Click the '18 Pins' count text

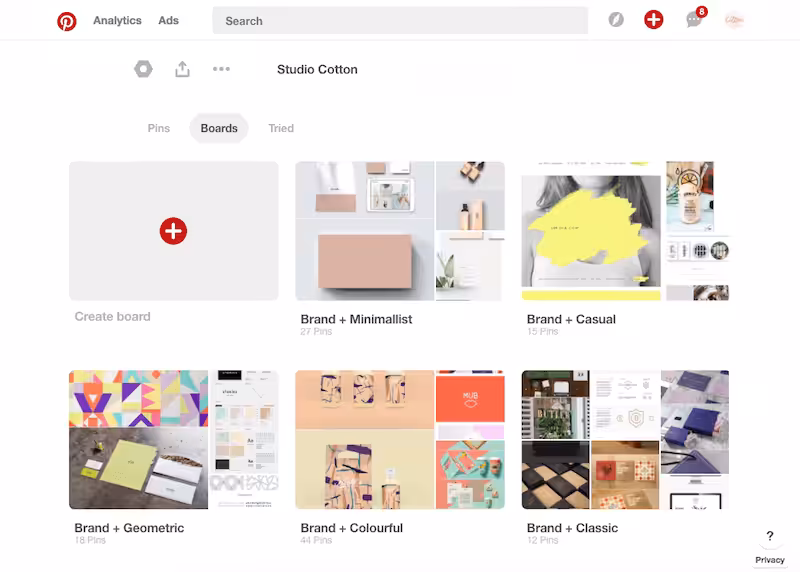[90, 540]
